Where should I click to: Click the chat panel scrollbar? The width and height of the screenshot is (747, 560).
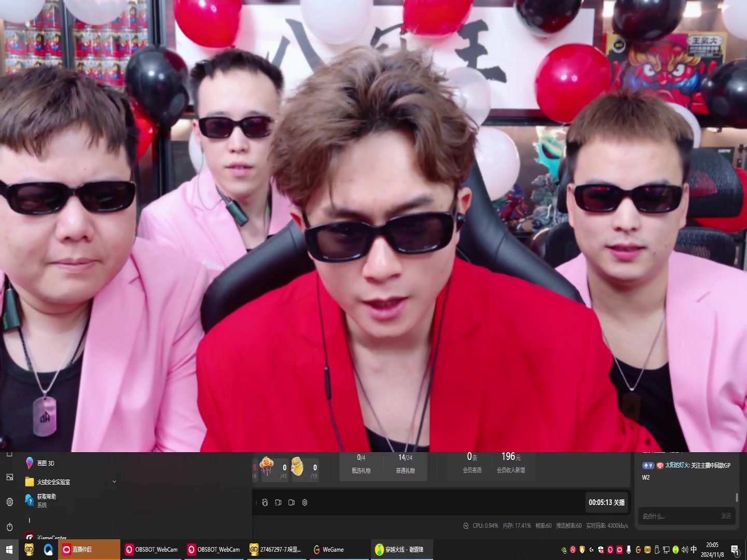pos(737,497)
